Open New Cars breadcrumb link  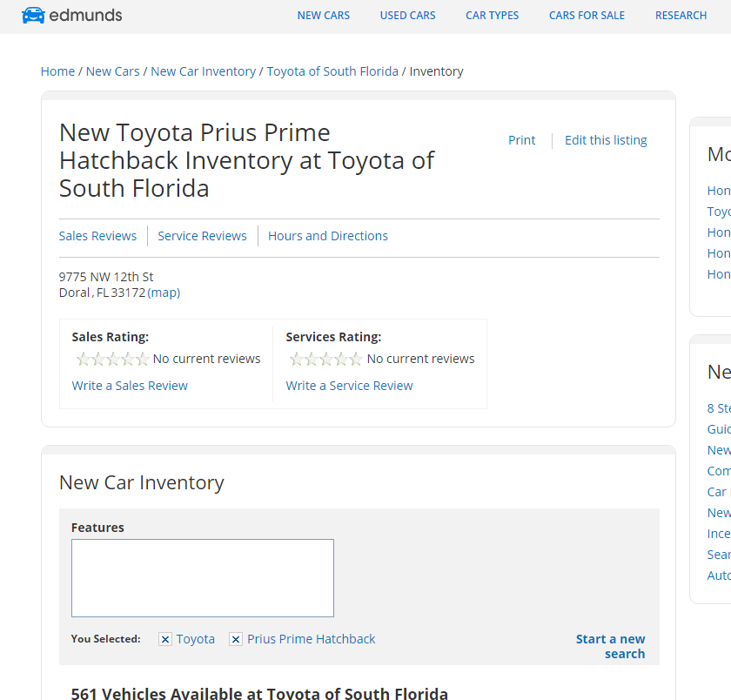[x=113, y=71]
